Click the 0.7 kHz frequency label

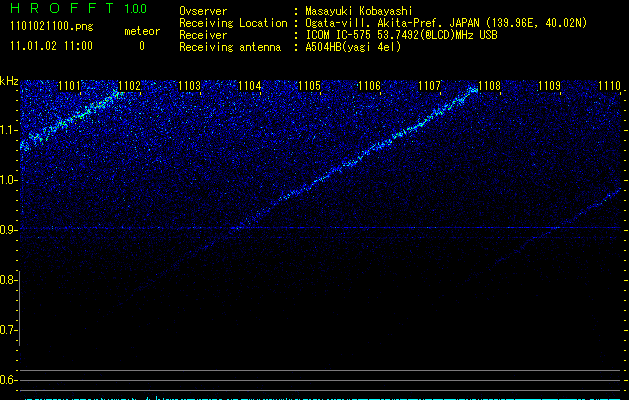click(x=8, y=330)
